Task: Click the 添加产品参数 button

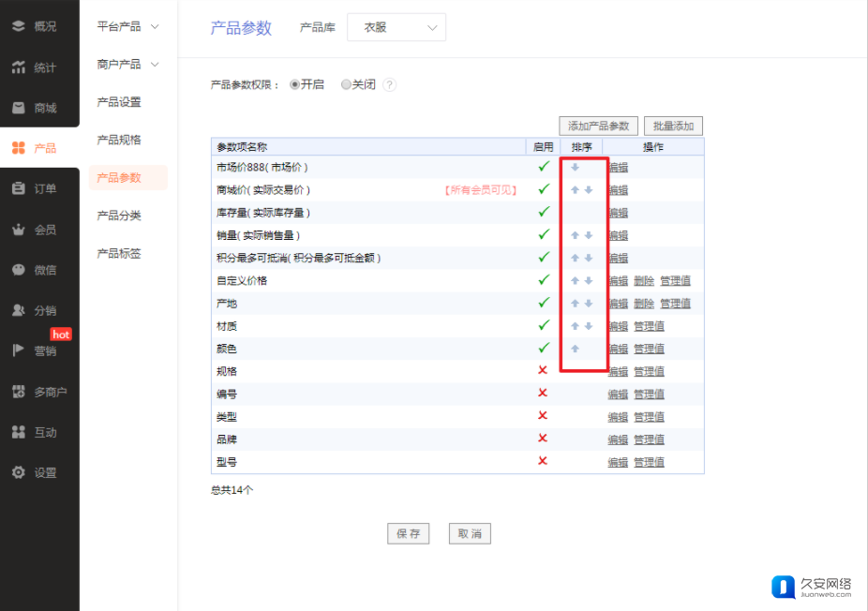Action: pyautogui.click(x=598, y=126)
